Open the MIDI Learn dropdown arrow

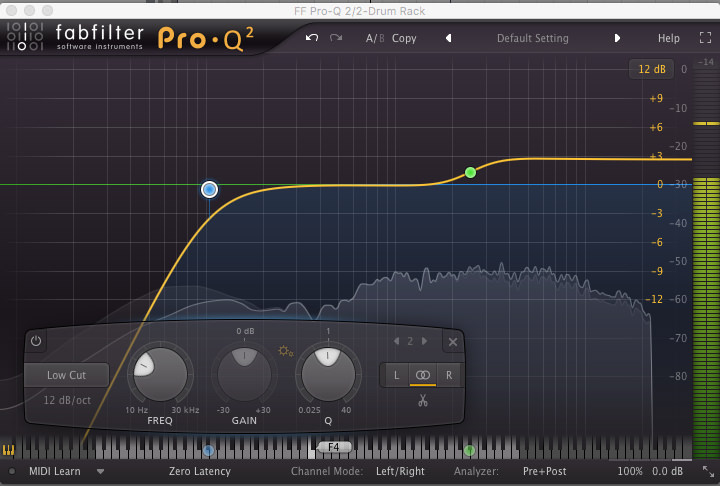101,471
